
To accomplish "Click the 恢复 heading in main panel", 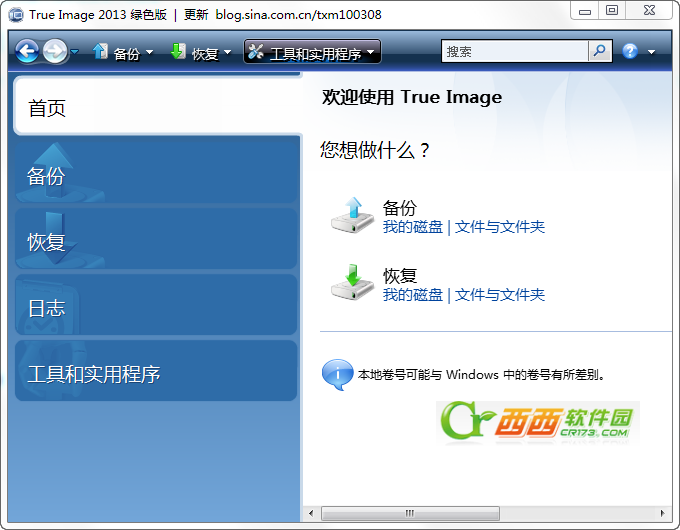I will (399, 275).
